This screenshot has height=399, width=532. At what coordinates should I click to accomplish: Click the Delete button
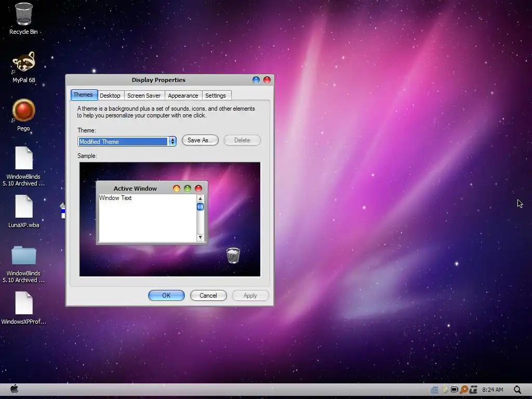[242, 140]
